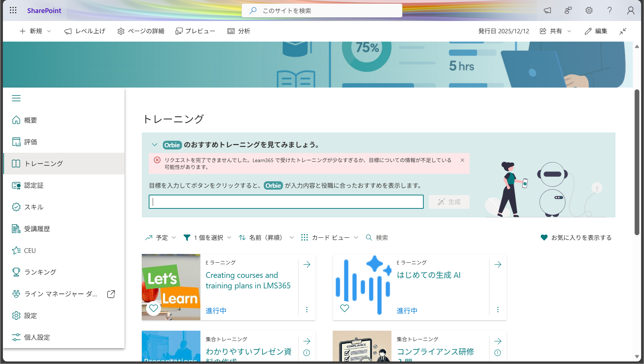This screenshot has width=644, height=364.
Task: Click the 発行日 2025/12/12 text
Action: point(504,31)
